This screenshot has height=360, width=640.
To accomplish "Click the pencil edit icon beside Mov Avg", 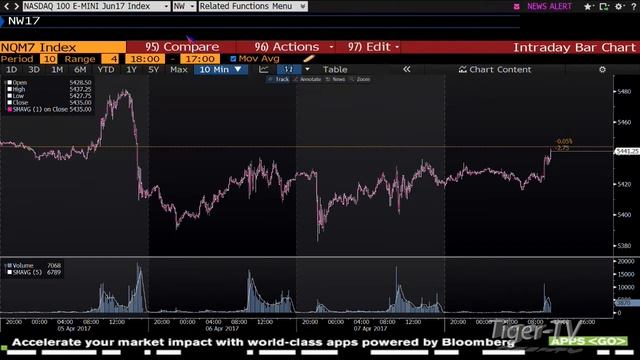I will [309, 59].
